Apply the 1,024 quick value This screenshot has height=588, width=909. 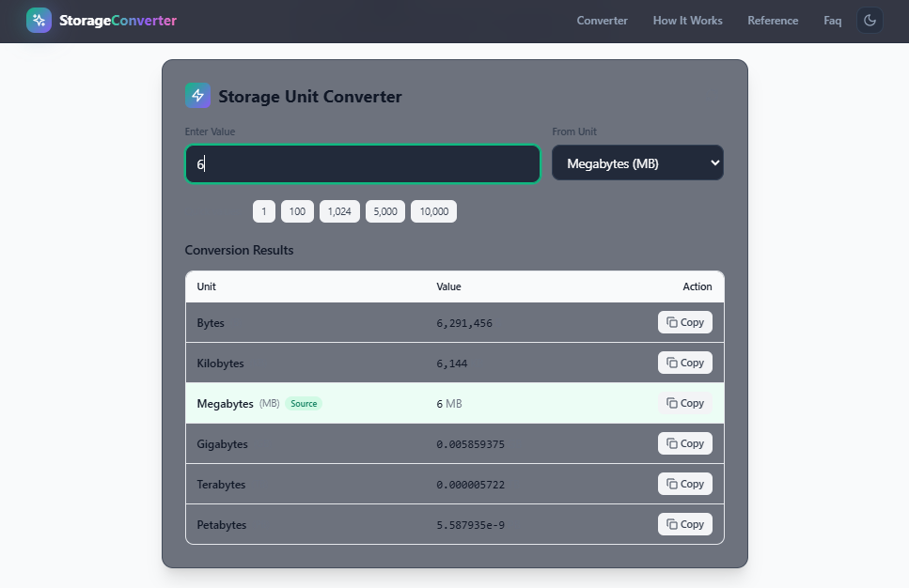point(339,211)
